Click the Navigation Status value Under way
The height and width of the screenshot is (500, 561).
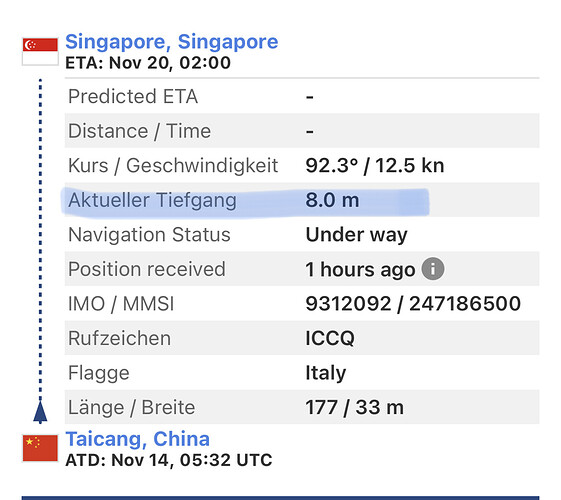[x=356, y=235]
